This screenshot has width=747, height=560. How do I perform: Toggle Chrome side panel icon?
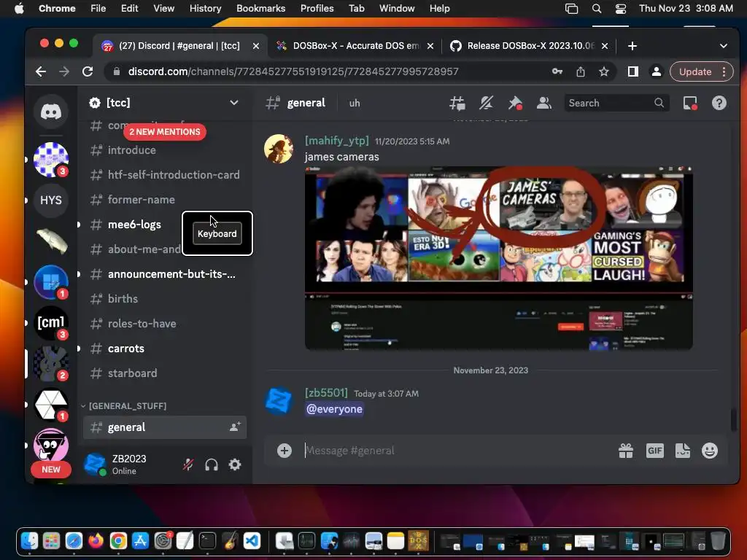click(x=632, y=71)
